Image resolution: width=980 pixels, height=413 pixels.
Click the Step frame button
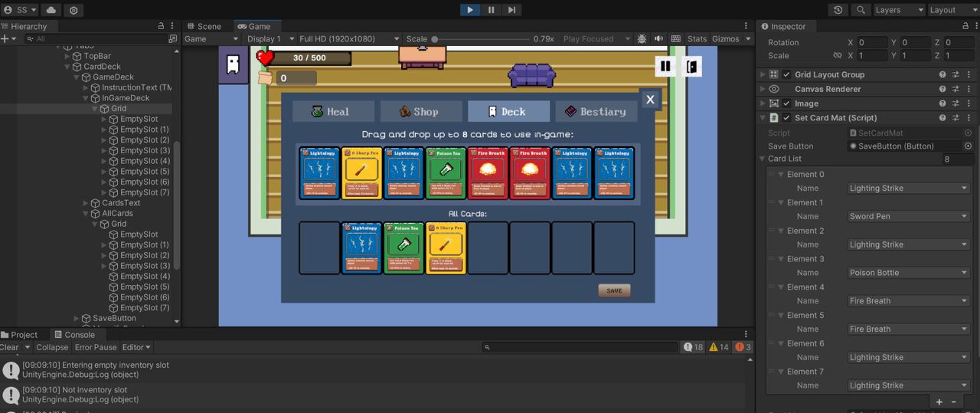point(511,10)
